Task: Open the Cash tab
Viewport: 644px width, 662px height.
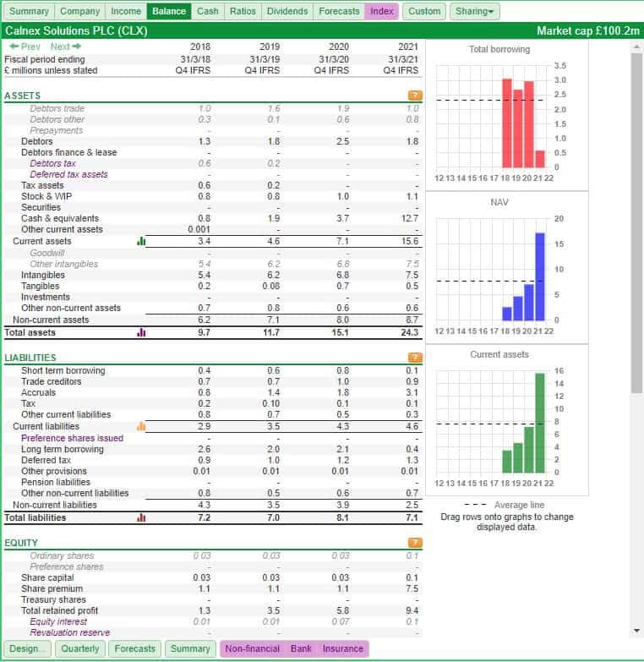Action: (208, 11)
